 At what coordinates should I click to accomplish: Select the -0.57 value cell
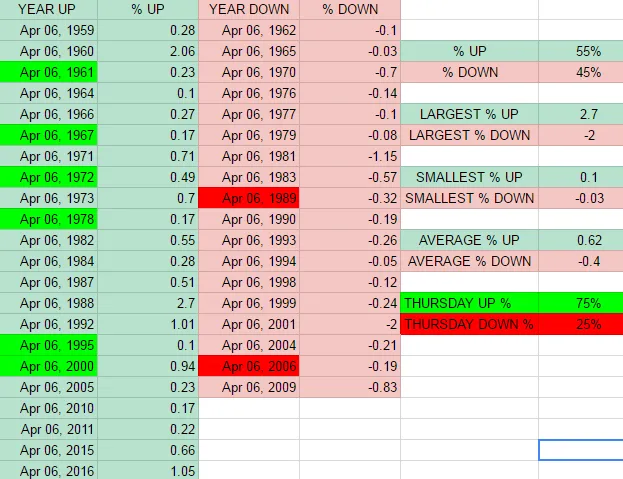(350, 177)
